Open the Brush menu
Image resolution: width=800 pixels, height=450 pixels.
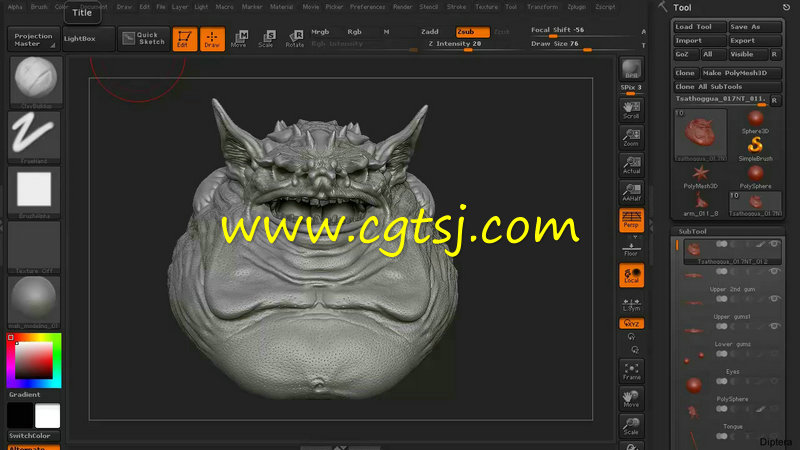pos(39,7)
